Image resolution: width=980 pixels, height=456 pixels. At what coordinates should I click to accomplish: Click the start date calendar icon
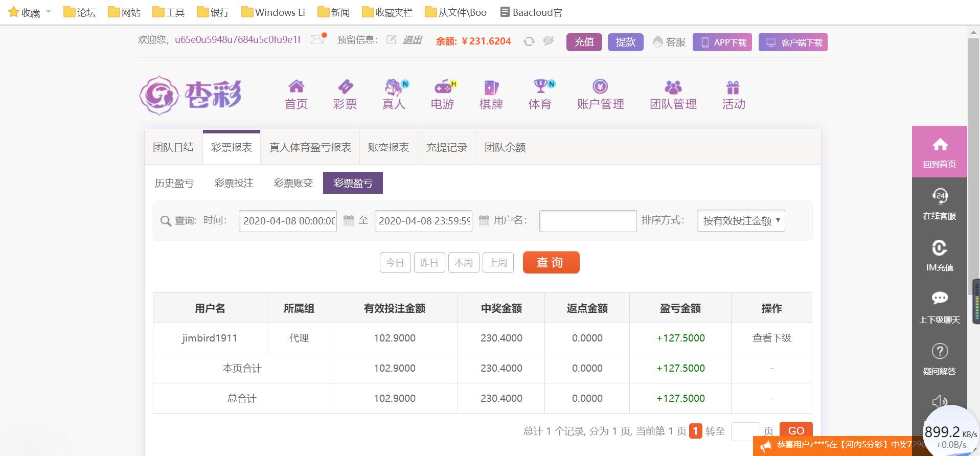point(349,220)
